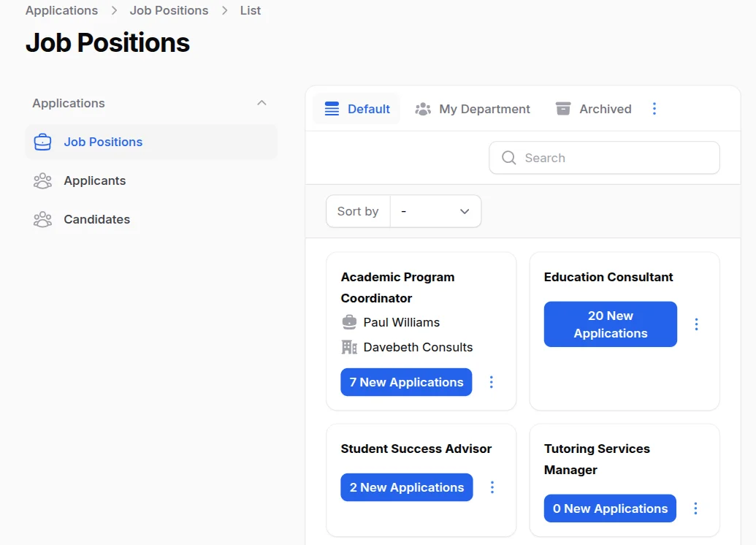Image resolution: width=756 pixels, height=545 pixels.
Task: Click the 20 New Applications button
Action: [x=611, y=324]
